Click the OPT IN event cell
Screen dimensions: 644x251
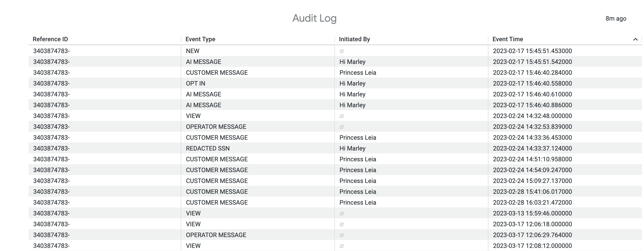195,83
